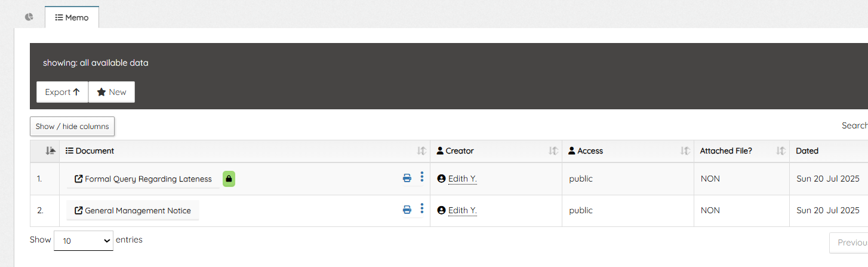Print the Formal Query Regarding Lateness memo
This screenshot has width=868, height=267.
pos(407,178)
